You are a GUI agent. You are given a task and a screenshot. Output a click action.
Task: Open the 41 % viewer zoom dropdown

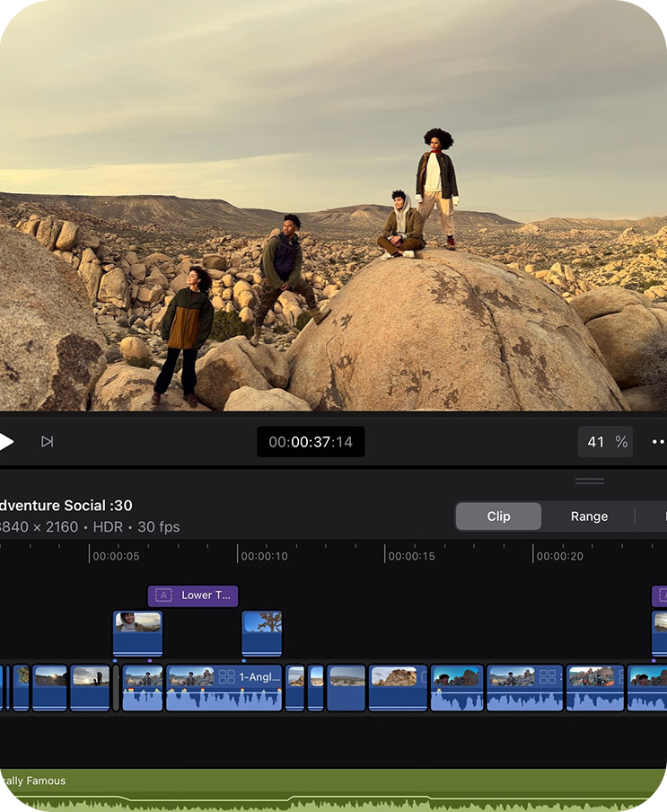click(x=606, y=442)
